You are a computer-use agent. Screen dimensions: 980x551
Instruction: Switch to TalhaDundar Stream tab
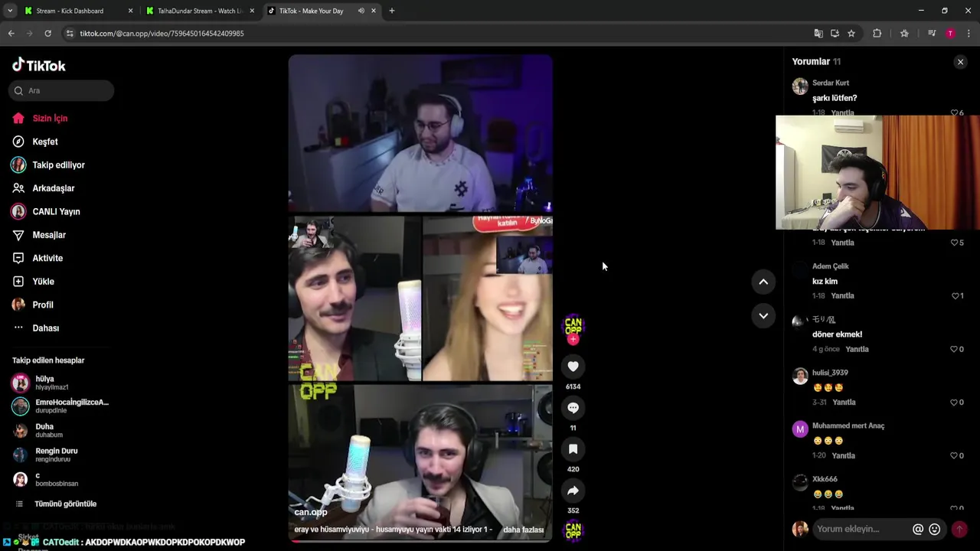(200, 11)
